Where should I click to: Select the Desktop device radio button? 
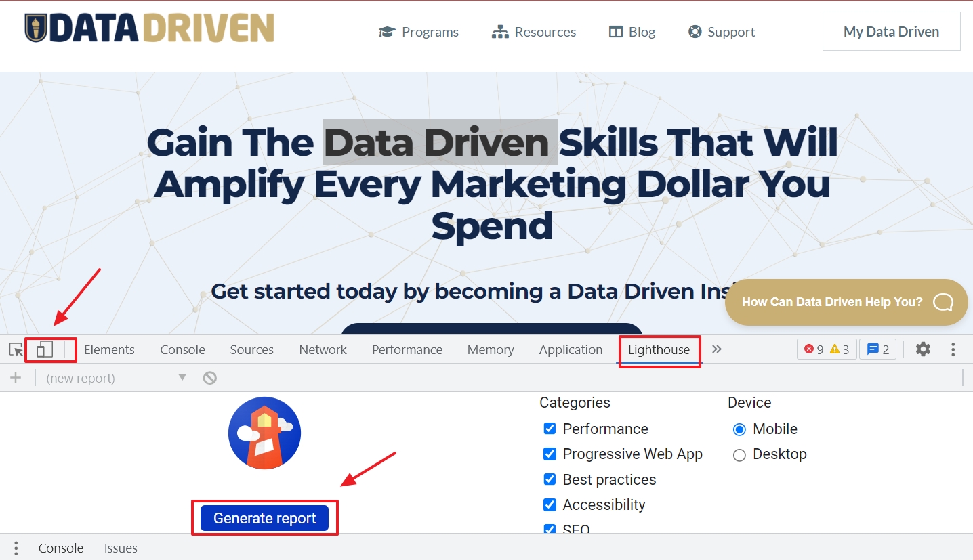point(739,454)
